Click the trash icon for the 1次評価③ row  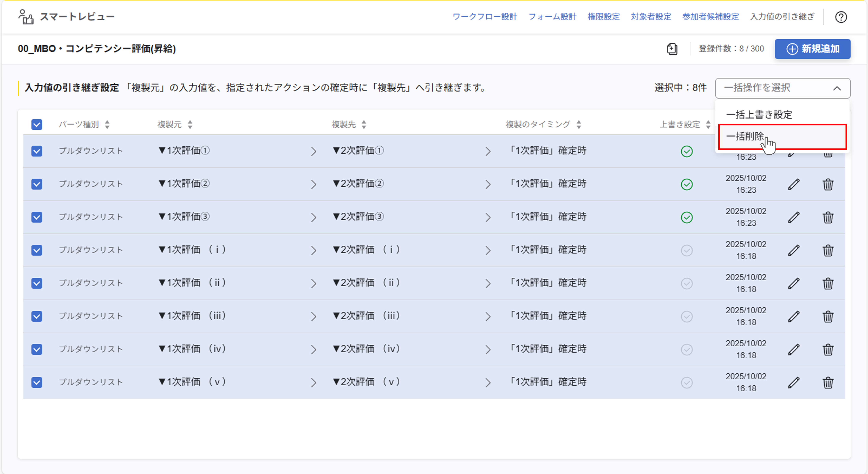coord(828,217)
